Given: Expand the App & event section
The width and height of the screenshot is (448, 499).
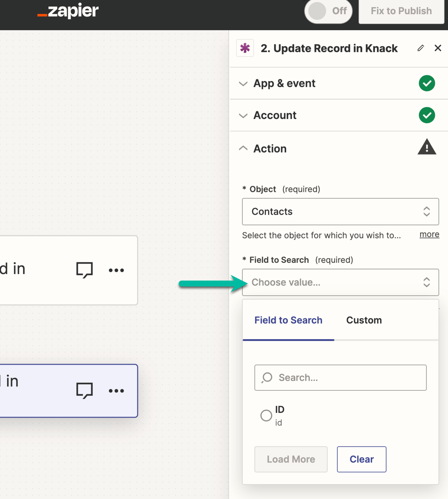Looking at the screenshot, I should click(284, 83).
